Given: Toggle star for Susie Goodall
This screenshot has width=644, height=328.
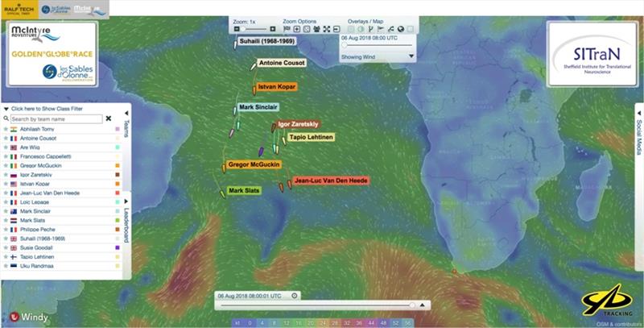Looking at the screenshot, I should coord(6,247).
